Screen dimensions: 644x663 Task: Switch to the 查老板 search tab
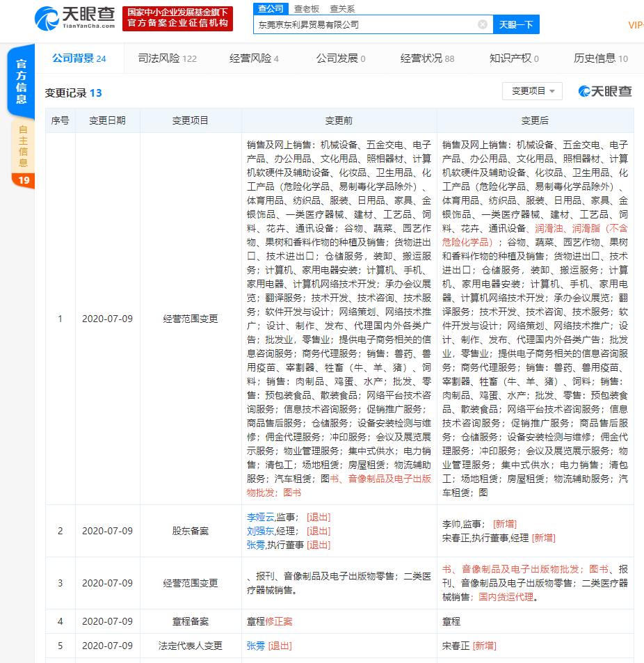pos(306,8)
